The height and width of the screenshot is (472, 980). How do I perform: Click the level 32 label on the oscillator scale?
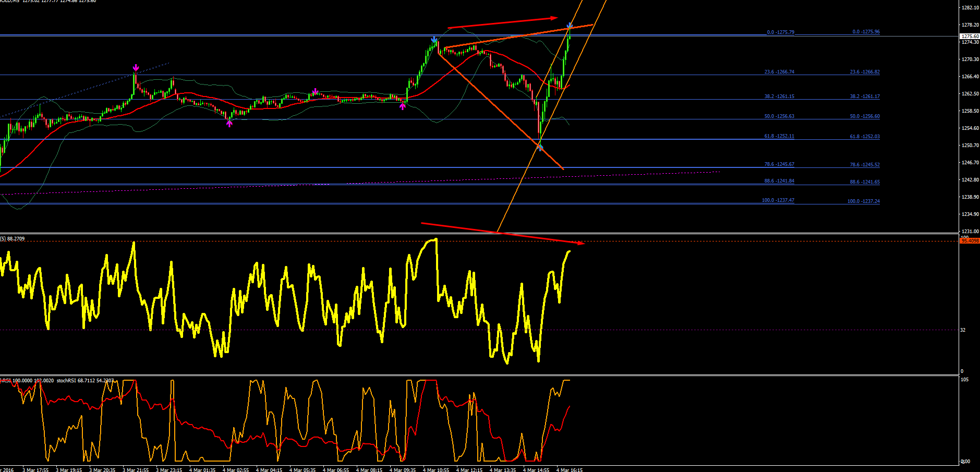963,330
